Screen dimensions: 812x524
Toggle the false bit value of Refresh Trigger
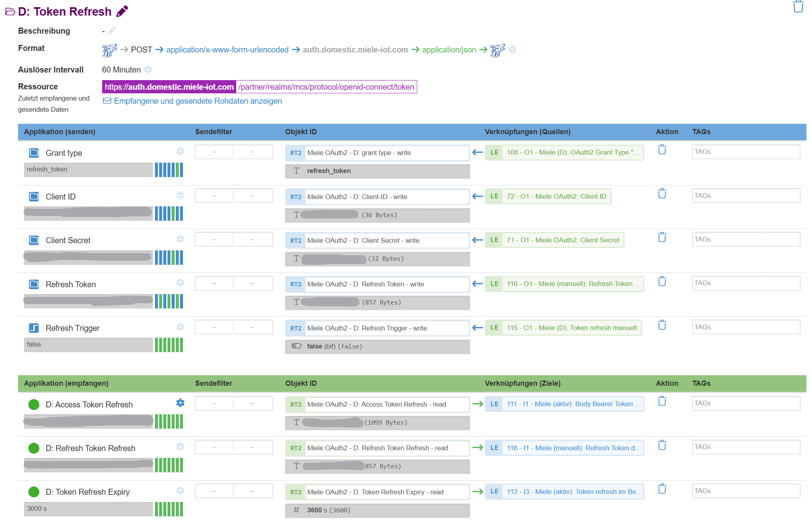[x=296, y=346]
